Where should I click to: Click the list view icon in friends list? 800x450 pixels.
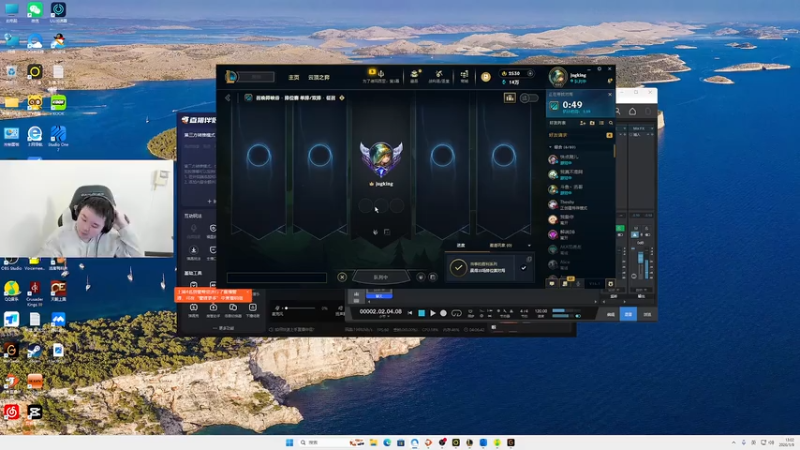tap(602, 123)
